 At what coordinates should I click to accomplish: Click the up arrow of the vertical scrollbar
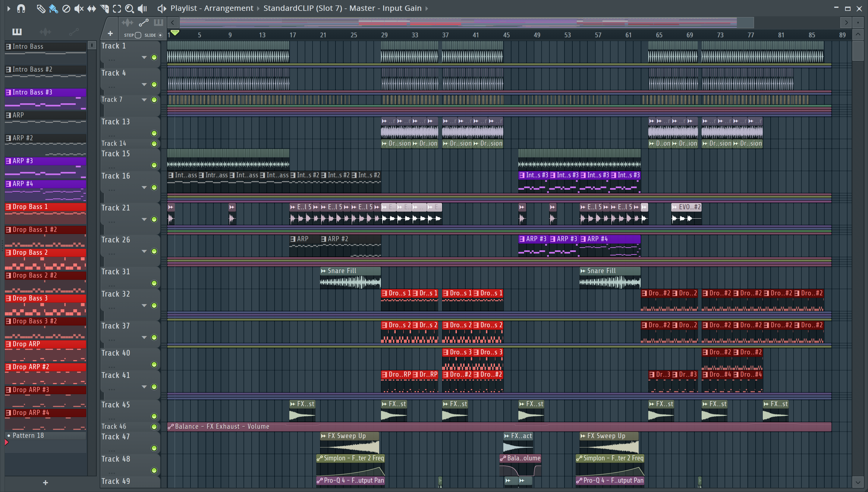click(858, 34)
